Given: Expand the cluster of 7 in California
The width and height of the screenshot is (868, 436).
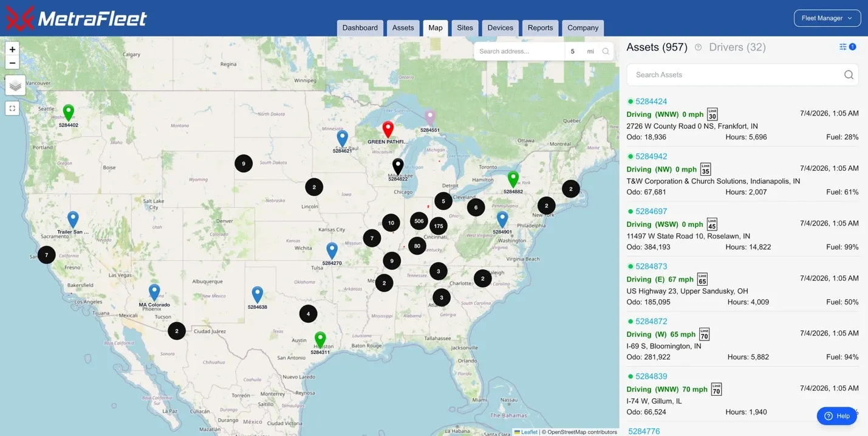Looking at the screenshot, I should tap(47, 255).
